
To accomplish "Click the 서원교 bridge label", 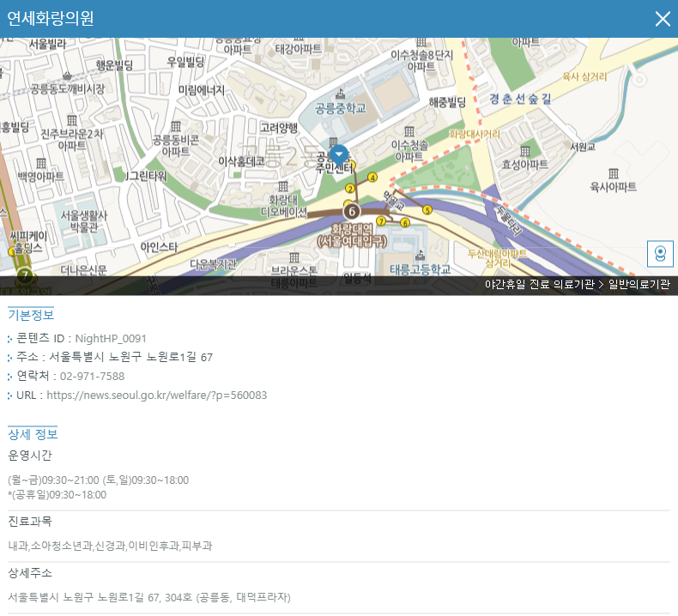I will pos(583,147).
